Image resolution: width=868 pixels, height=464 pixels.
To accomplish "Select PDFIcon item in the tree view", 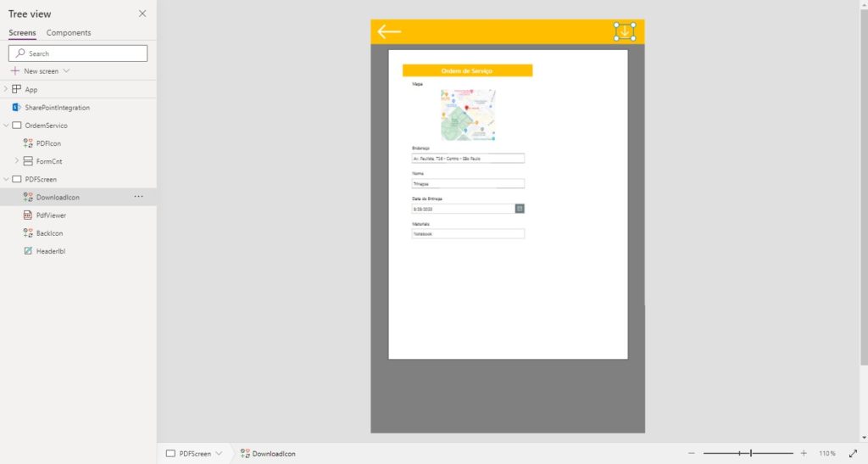I will pos(48,143).
